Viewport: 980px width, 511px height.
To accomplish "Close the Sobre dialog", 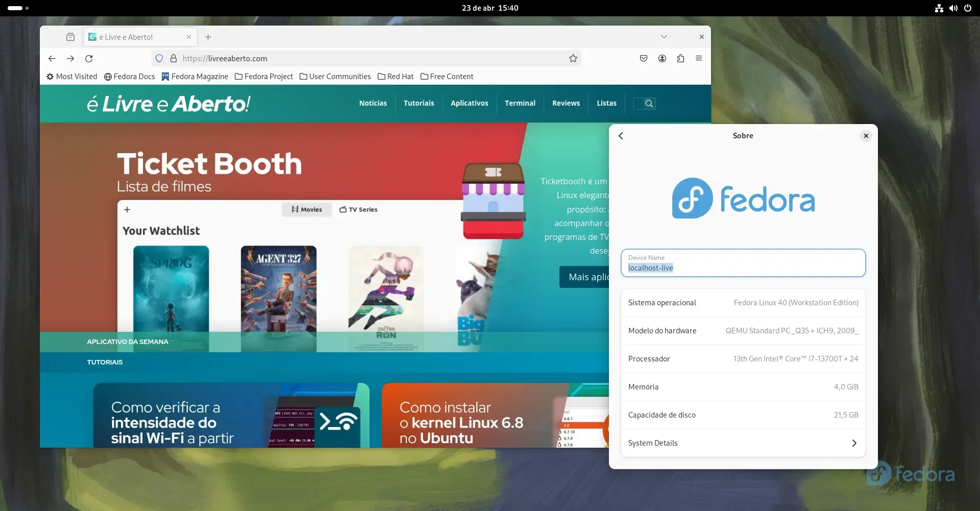I will pyautogui.click(x=866, y=136).
